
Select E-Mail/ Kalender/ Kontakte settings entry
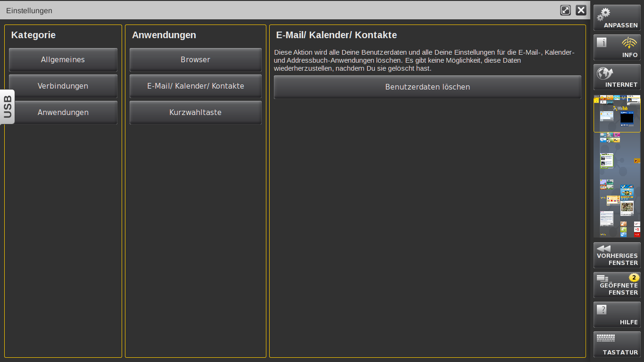195,86
